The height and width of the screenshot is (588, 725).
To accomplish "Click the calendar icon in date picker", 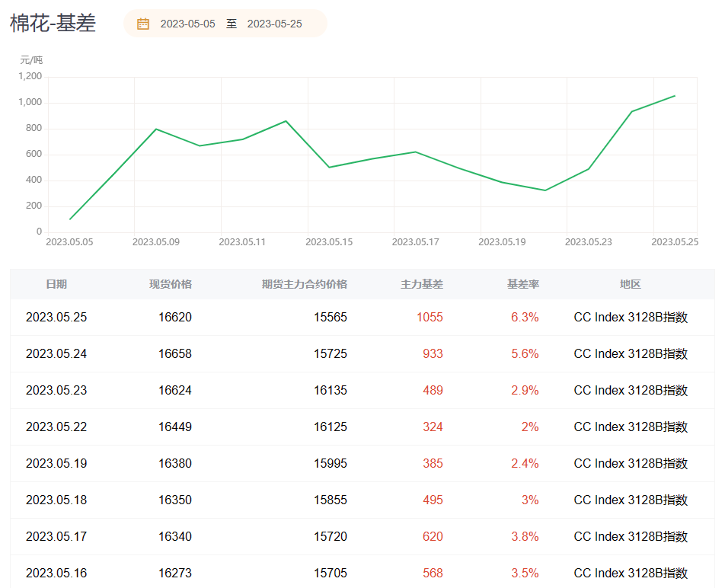I will click(x=143, y=24).
